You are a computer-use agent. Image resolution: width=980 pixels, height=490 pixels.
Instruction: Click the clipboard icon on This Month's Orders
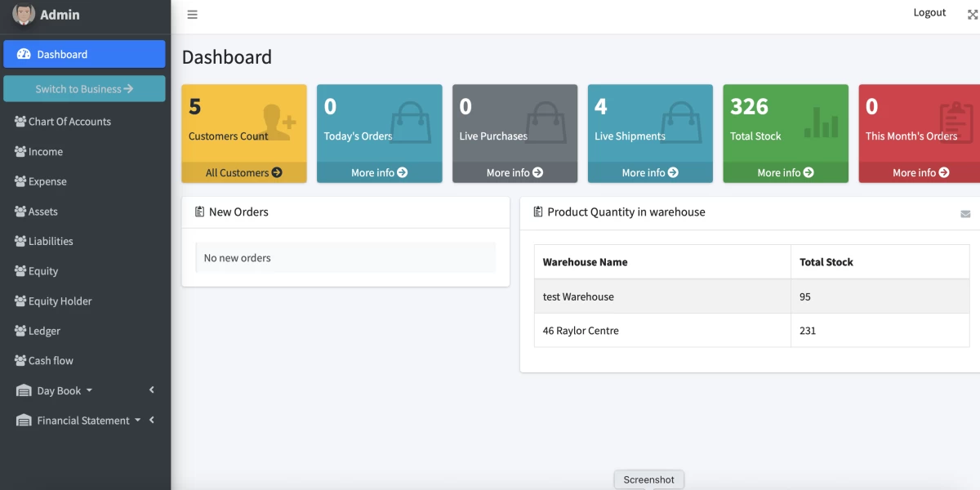(955, 121)
